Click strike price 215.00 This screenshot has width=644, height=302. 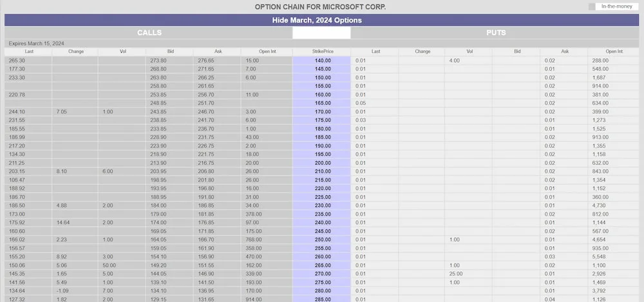[323, 180]
